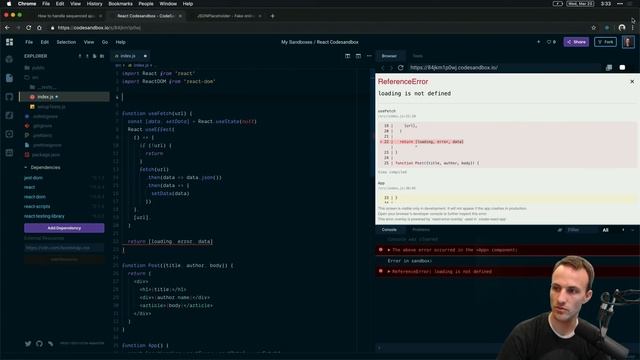The width and height of the screenshot is (640, 360).
Task: Open the CodeSandbox File menu
Action: (29, 42)
